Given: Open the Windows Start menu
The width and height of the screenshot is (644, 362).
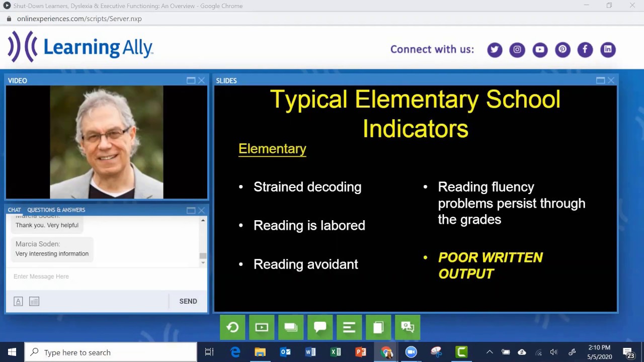Looking at the screenshot, I should [x=12, y=352].
